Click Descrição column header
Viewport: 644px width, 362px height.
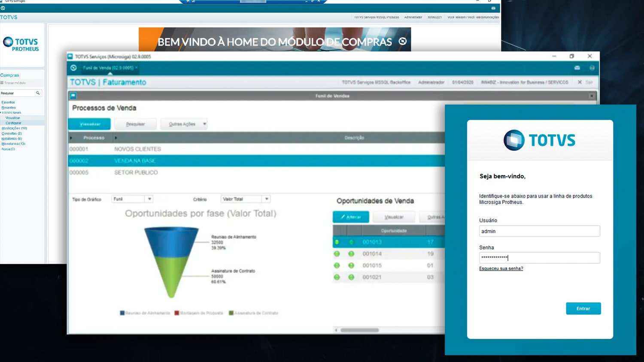point(354,138)
